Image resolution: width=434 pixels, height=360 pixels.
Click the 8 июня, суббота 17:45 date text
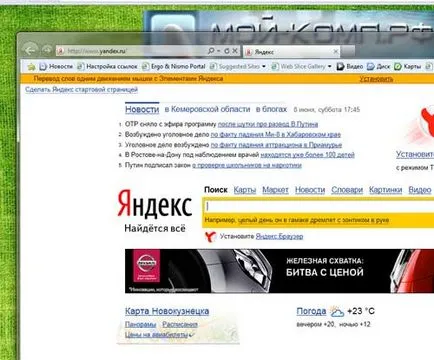coord(327,110)
